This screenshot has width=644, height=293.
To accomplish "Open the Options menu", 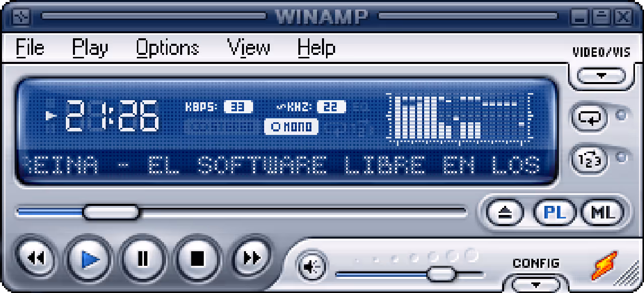I will [x=168, y=48].
